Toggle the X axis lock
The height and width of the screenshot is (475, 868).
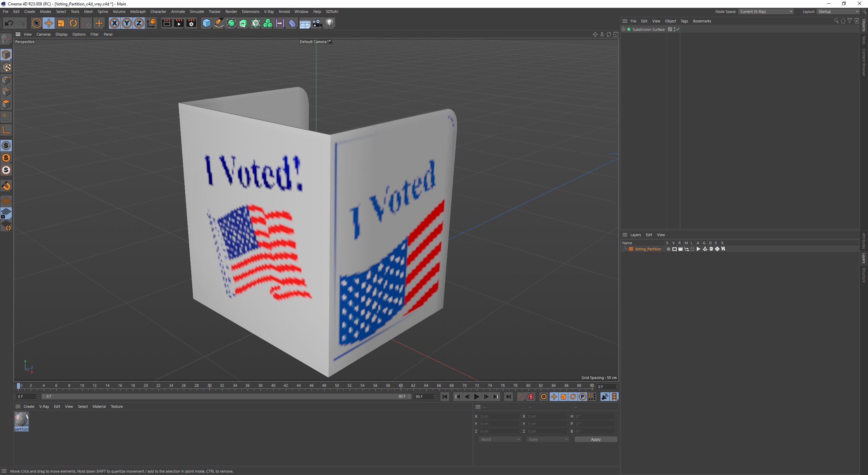(x=115, y=23)
